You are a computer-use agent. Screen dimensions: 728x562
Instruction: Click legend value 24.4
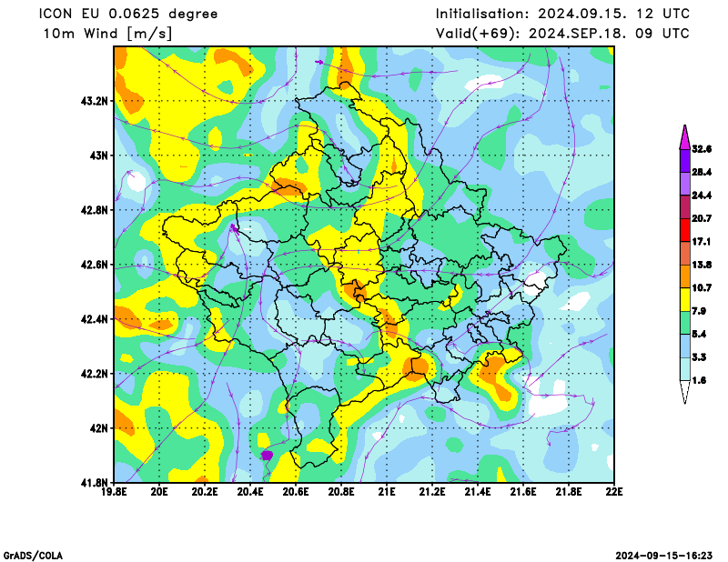[x=702, y=196]
